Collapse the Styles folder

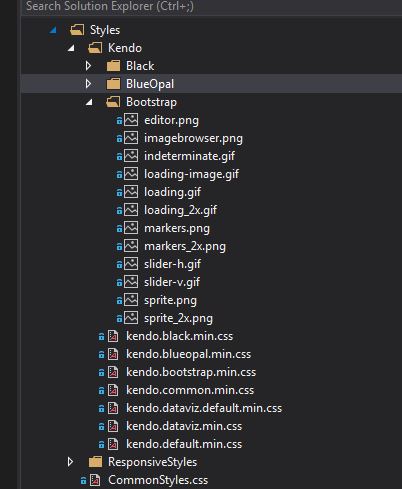click(x=53, y=30)
